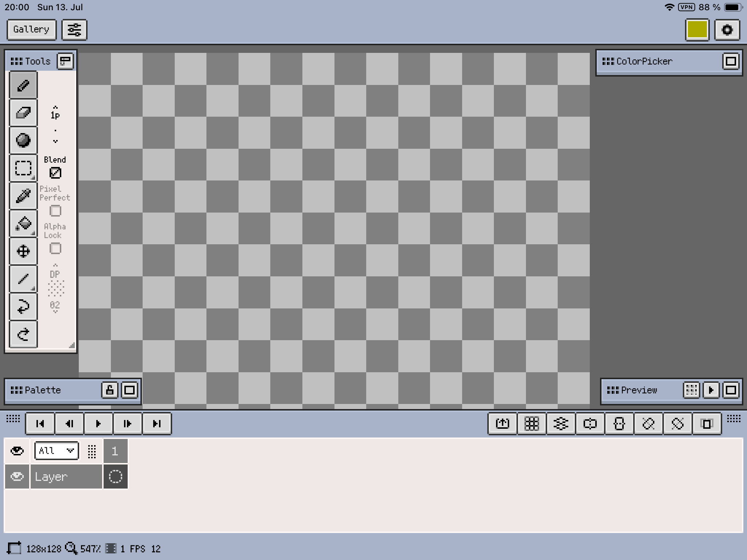Toggle the grid overlay button
Screen dimensions: 747x560
click(x=531, y=423)
